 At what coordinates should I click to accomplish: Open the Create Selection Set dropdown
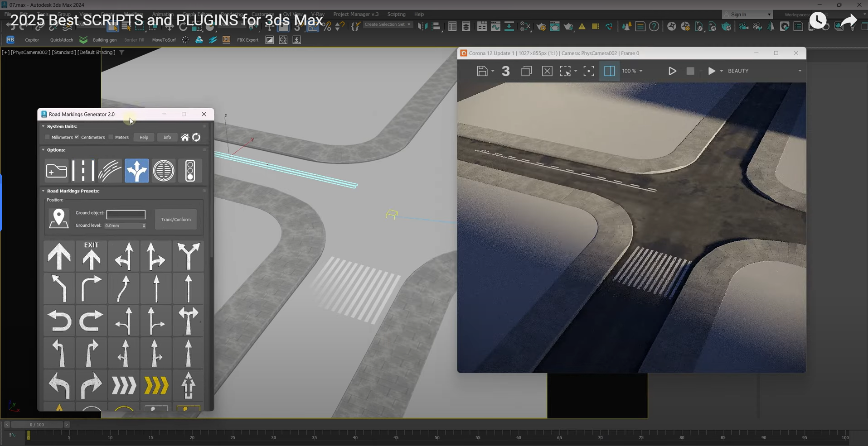pos(388,24)
